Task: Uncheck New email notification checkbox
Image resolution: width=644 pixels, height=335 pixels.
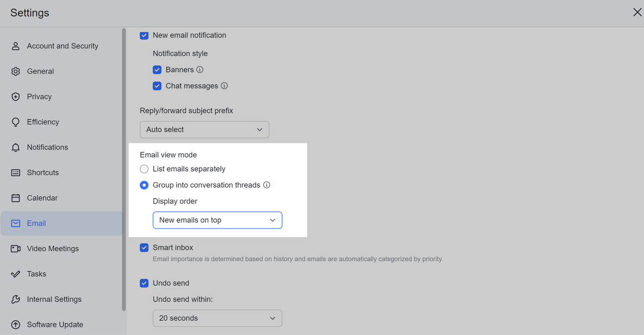Action: point(144,35)
